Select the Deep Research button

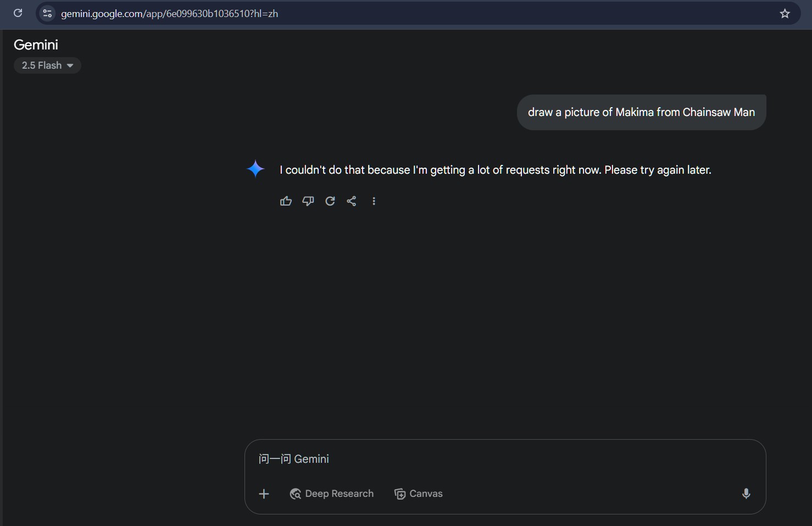pyautogui.click(x=331, y=494)
